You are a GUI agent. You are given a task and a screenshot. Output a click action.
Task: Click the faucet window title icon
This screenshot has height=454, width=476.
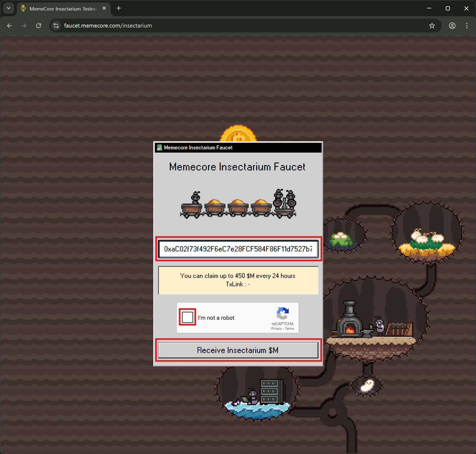tap(159, 147)
